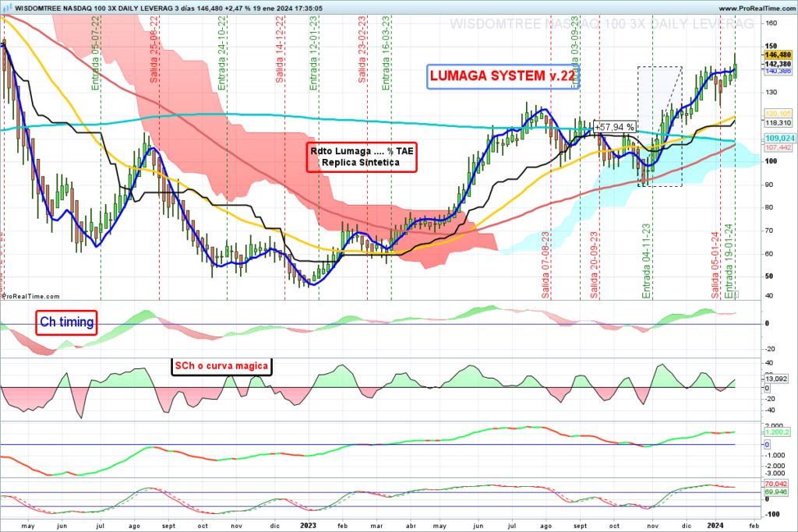Select the Salida 20-09-23 marker
This screenshot has width=798, height=532.
tap(595, 265)
